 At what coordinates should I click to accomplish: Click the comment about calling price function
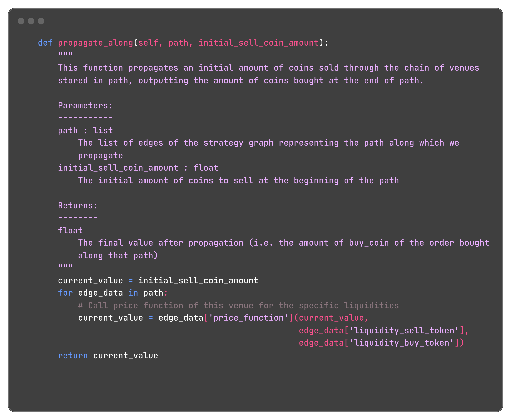pos(238,306)
